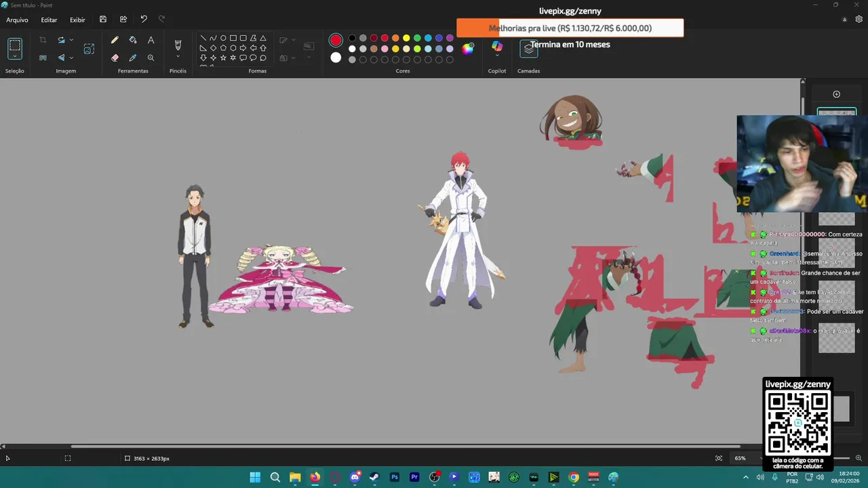Open the 65% zoom level dropdown

(746, 458)
